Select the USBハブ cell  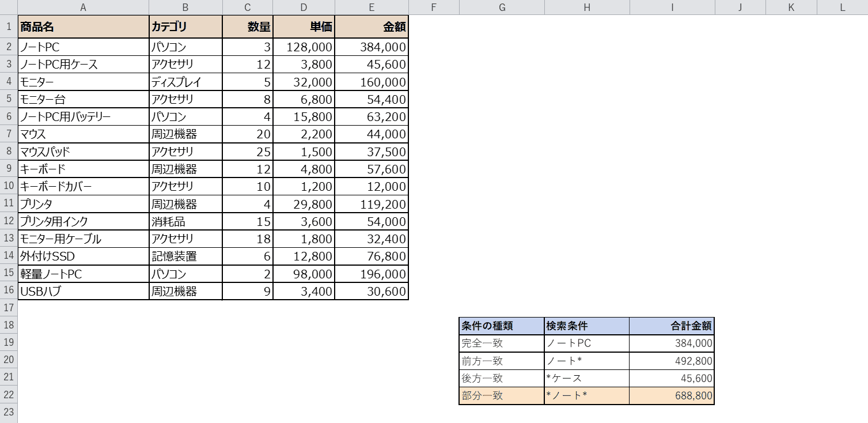pos(84,291)
